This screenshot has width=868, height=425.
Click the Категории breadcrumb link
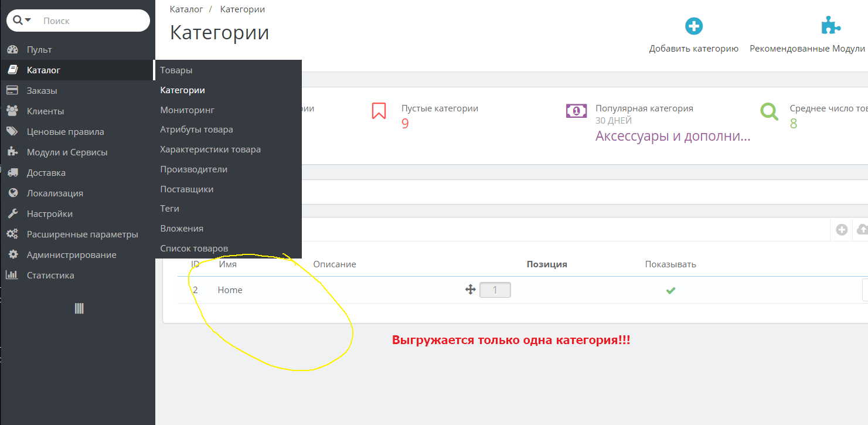243,9
